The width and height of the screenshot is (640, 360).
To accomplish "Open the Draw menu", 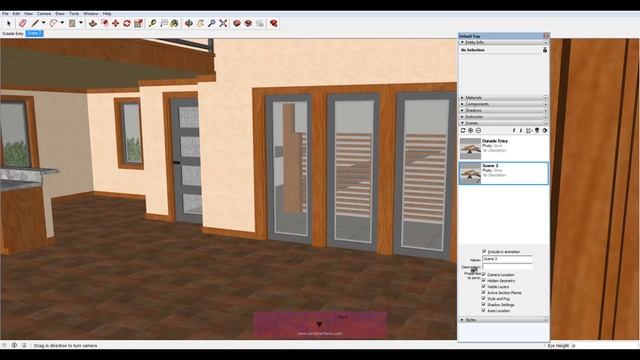I will [60, 13].
